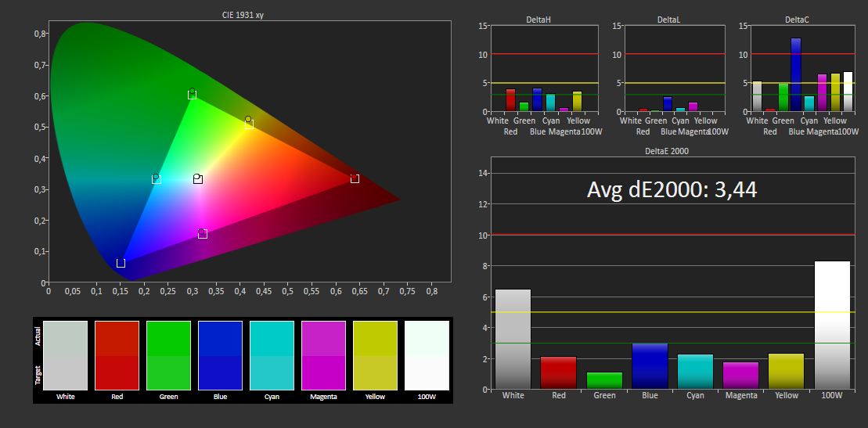Image resolution: width=868 pixels, height=428 pixels.
Task: Pick the Blue actual/target color swatch
Action: [x=220, y=355]
